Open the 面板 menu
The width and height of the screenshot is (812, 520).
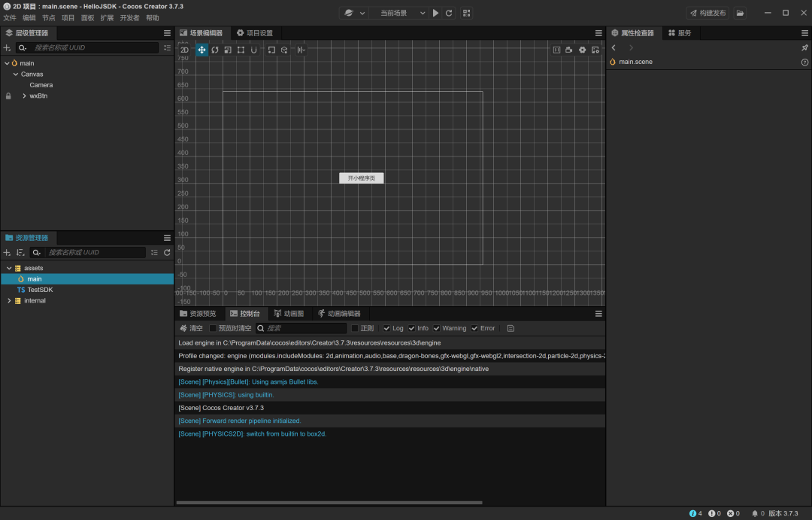87,18
